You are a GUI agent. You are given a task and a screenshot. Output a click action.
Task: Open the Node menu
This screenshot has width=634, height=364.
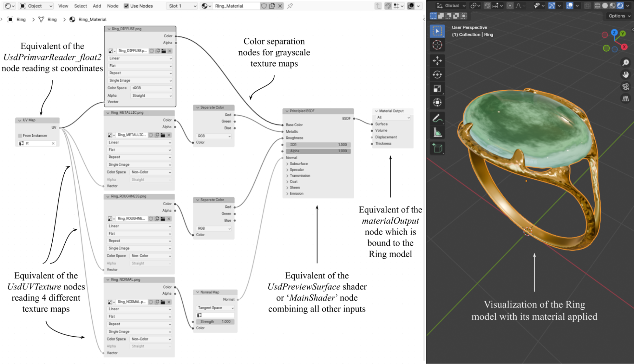[x=113, y=6]
